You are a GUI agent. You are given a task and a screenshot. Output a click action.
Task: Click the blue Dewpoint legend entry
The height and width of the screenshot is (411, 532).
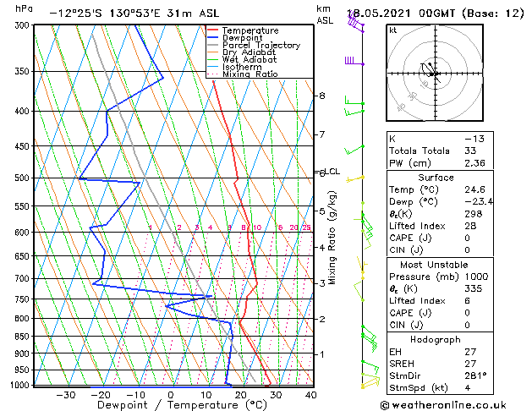pos(242,38)
